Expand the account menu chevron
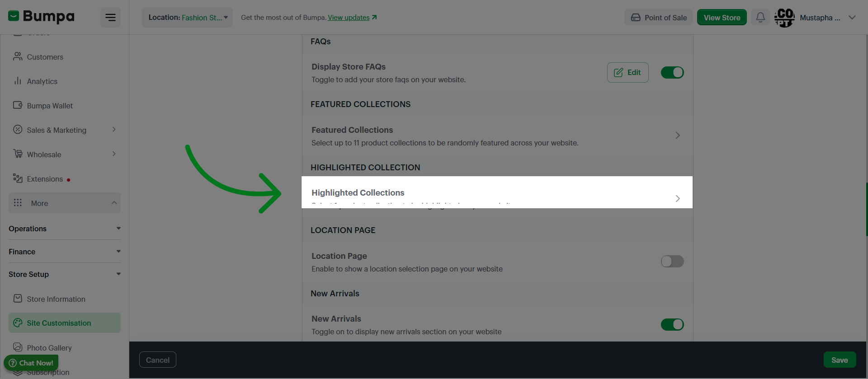 coord(852,18)
